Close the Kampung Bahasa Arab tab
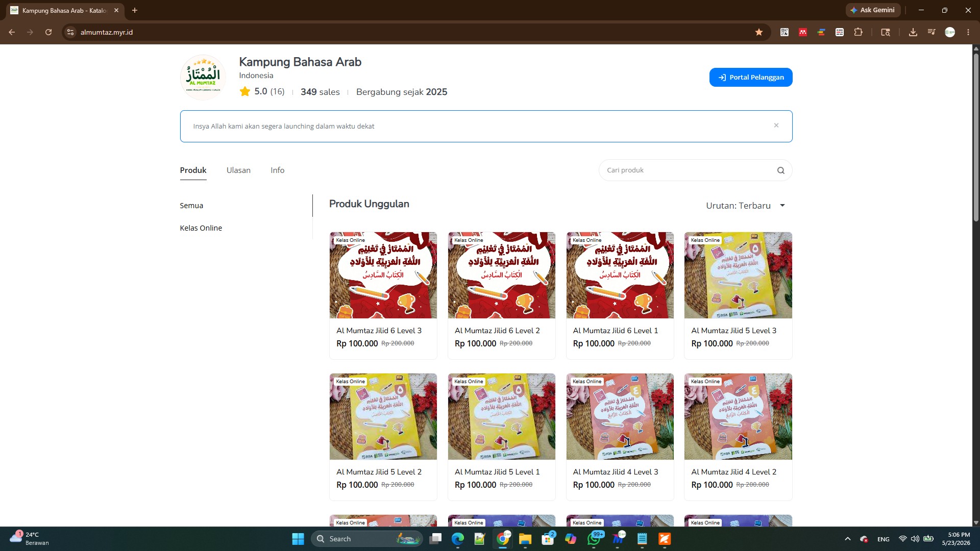The image size is (980, 551). [x=116, y=10]
